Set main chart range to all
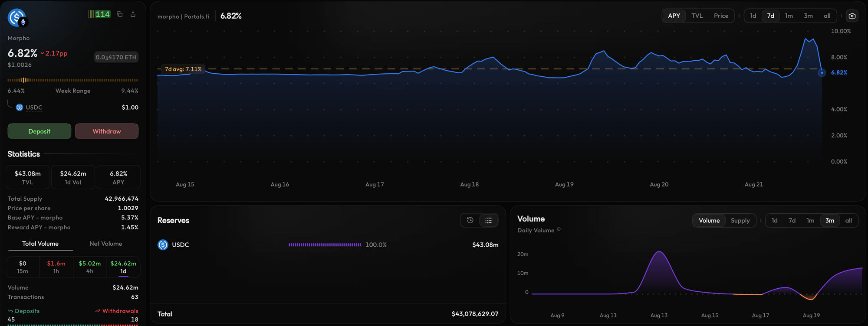The image size is (868, 326). (827, 16)
